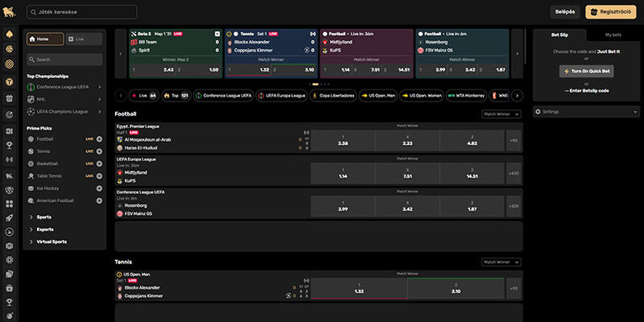The width and height of the screenshot is (644, 322).
Task: Bet on Coppejans Kimmer at 3.10 in Tennis list
Action: (456, 288)
